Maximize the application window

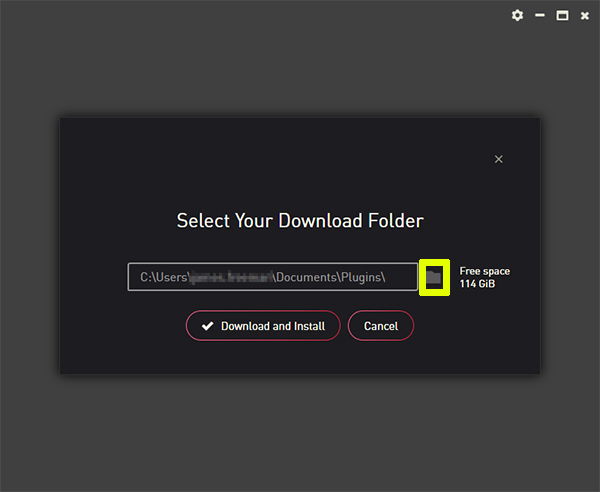click(562, 15)
